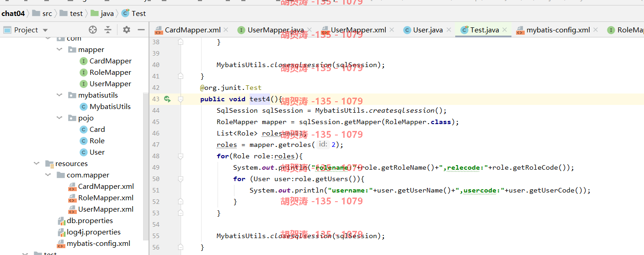The width and height of the screenshot is (644, 255).
Task: Switch to the UserMapper.xml tab
Action: click(358, 30)
